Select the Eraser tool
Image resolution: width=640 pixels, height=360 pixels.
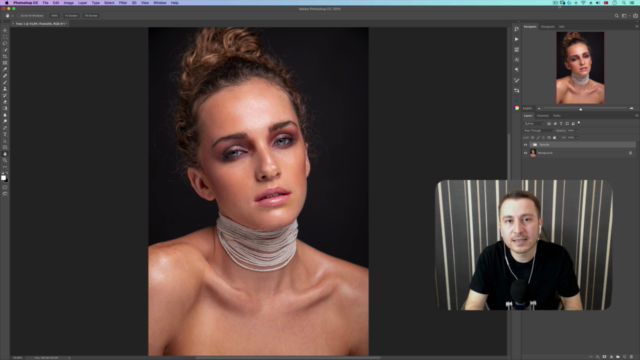click(5, 102)
